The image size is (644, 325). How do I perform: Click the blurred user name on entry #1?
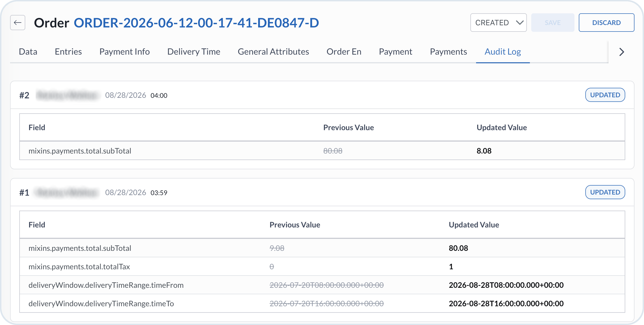coord(67,193)
